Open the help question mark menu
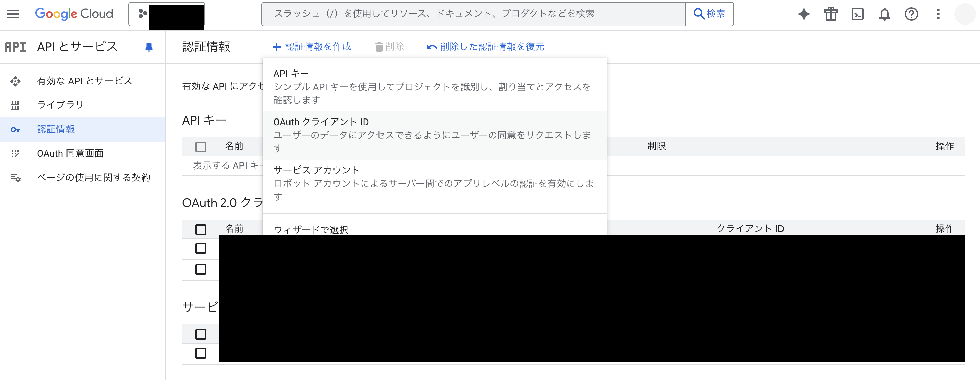 pyautogui.click(x=911, y=14)
